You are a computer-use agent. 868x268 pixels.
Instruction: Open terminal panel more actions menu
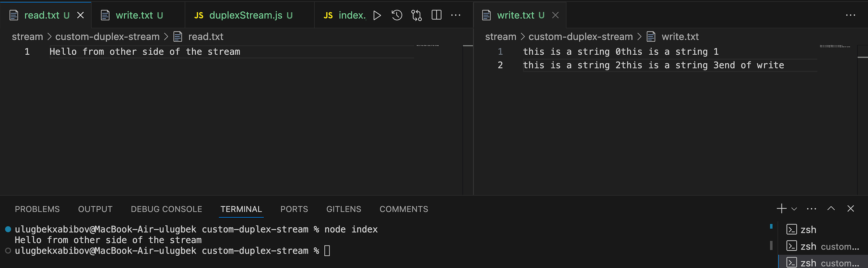pos(812,209)
